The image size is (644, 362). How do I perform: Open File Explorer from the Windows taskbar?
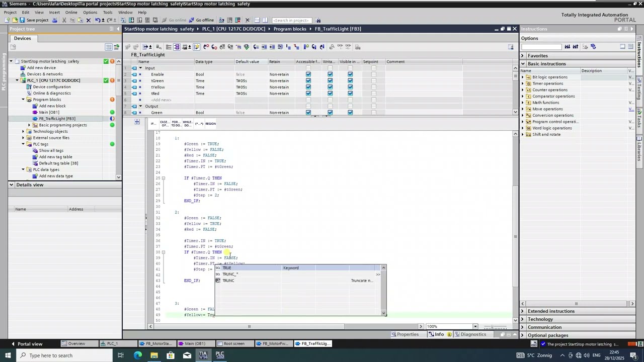[x=154, y=355]
